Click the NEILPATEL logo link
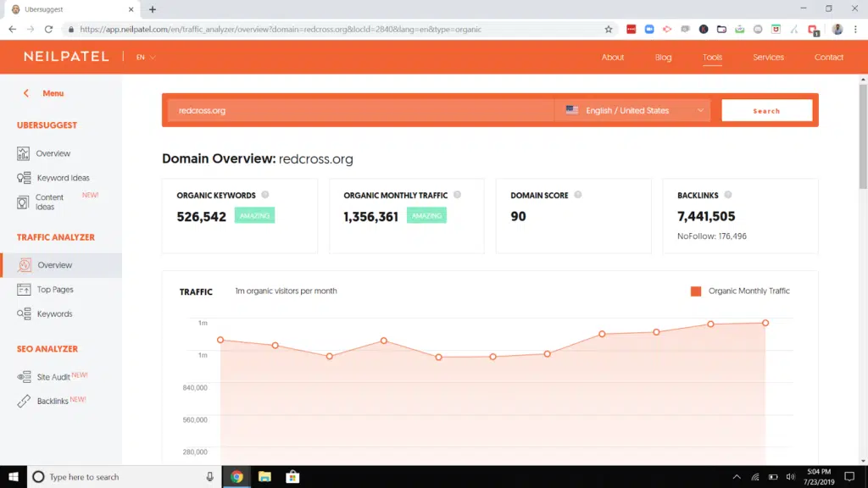The image size is (868, 488). [66, 57]
